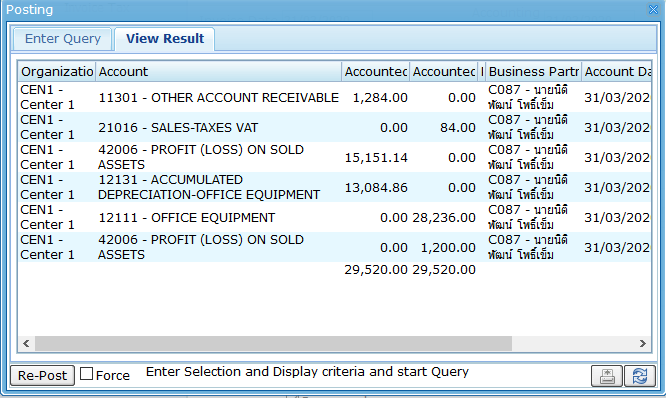Close the Posting dialog window
This screenshot has height=398, width=666.
point(653,9)
